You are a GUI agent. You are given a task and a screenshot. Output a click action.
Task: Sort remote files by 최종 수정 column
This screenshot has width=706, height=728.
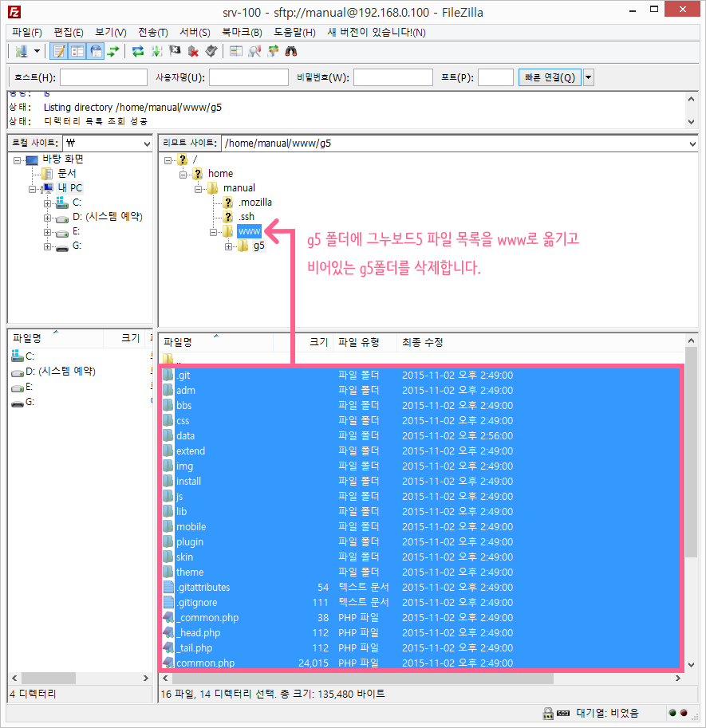(541, 342)
